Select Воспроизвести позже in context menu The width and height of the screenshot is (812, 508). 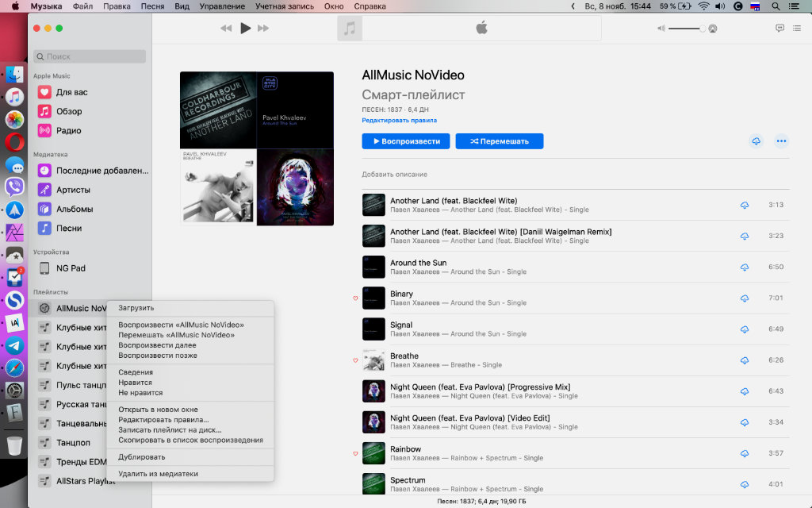coord(190,356)
